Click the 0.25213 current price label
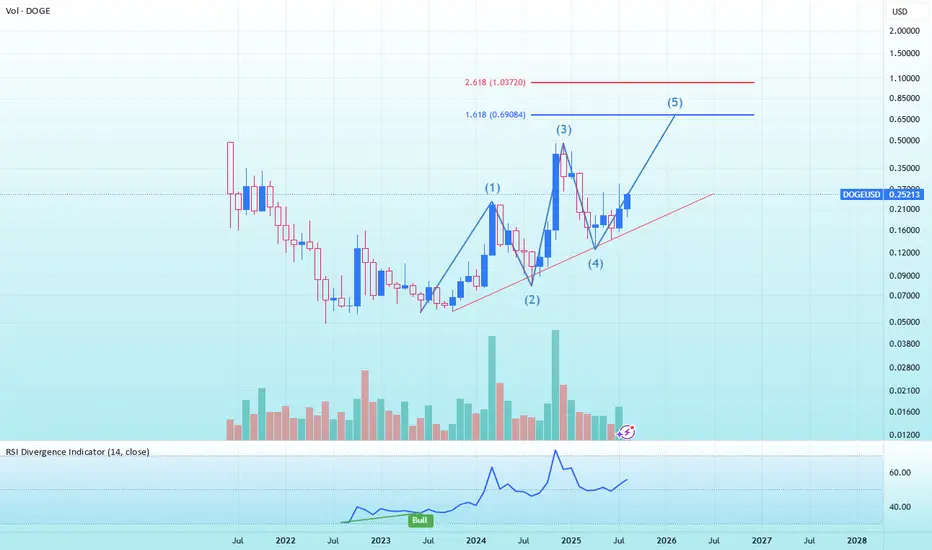 (904, 194)
